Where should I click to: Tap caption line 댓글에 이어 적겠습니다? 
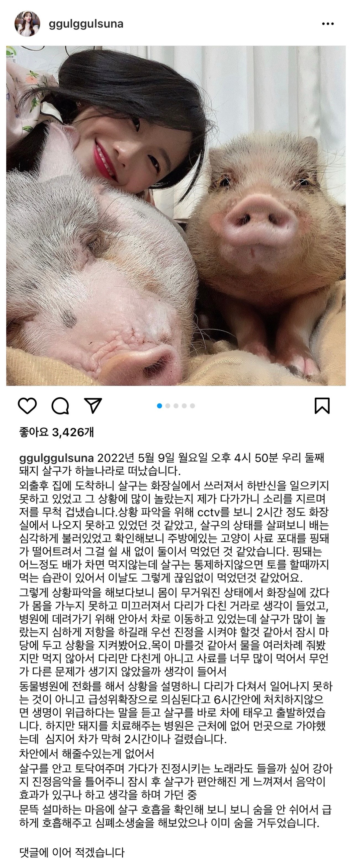coord(72,852)
